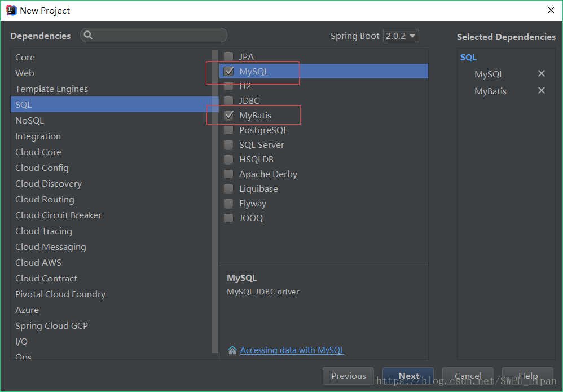
Task: Open Help for this dialog
Action: [527, 376]
